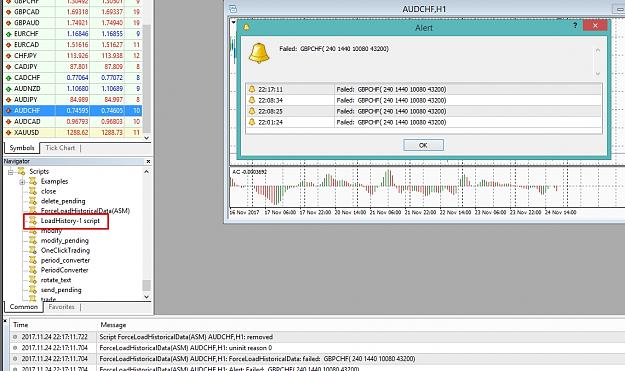Select the CADCHF symbol row
This screenshot has width=625, height=371.
tap(73, 78)
